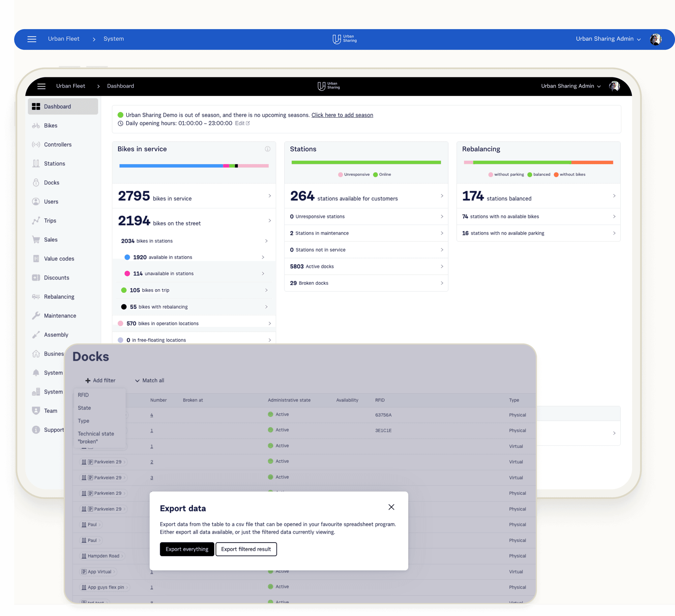Click the Controllers signal icon in sidebar
This screenshot has height=616, width=675.
pos(36,145)
